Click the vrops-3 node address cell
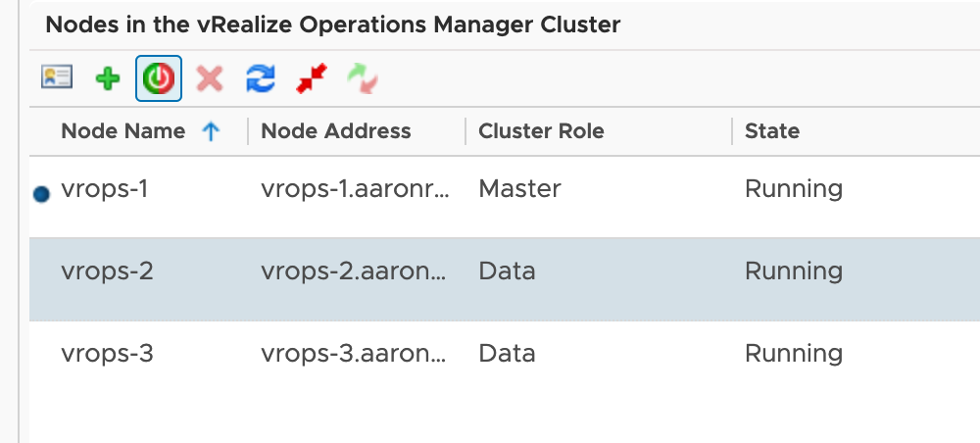 [x=354, y=354]
